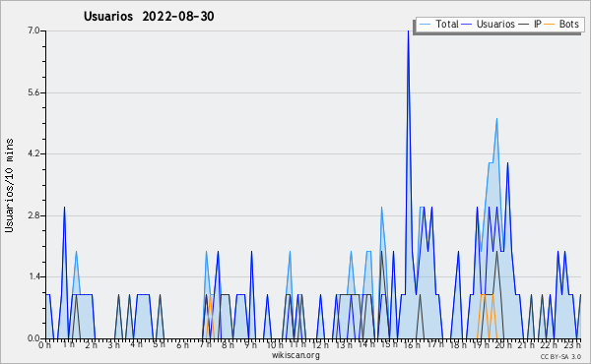Click the '13 h' x-axis label

(344, 344)
